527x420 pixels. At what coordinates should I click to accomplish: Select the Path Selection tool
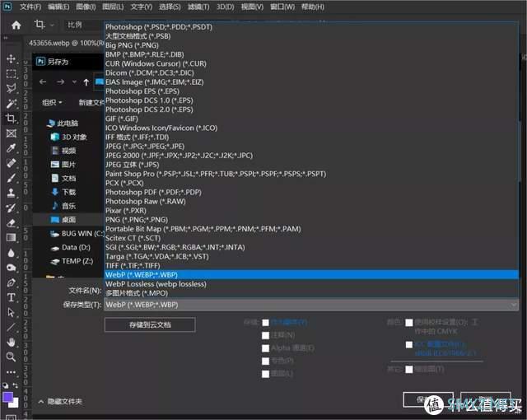[11, 312]
